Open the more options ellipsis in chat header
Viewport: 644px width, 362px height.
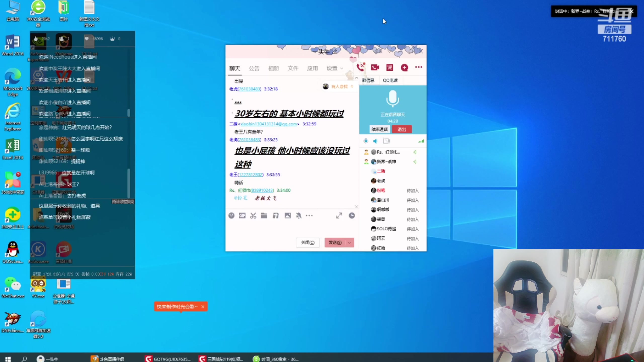(x=419, y=67)
